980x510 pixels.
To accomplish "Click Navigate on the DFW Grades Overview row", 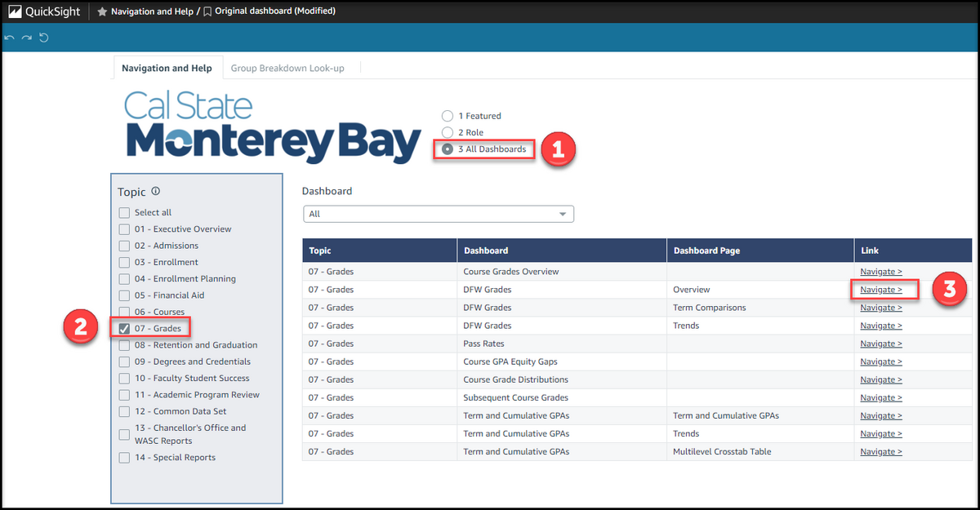I will tap(880, 289).
